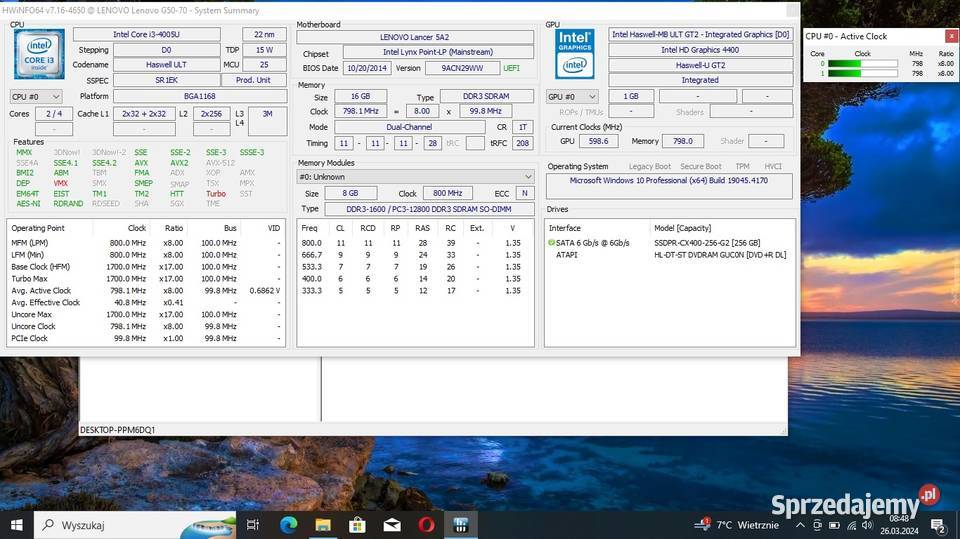This screenshot has height=539, width=960.
Task: Click the red 'Turbo' feature label
Action: tap(216, 194)
